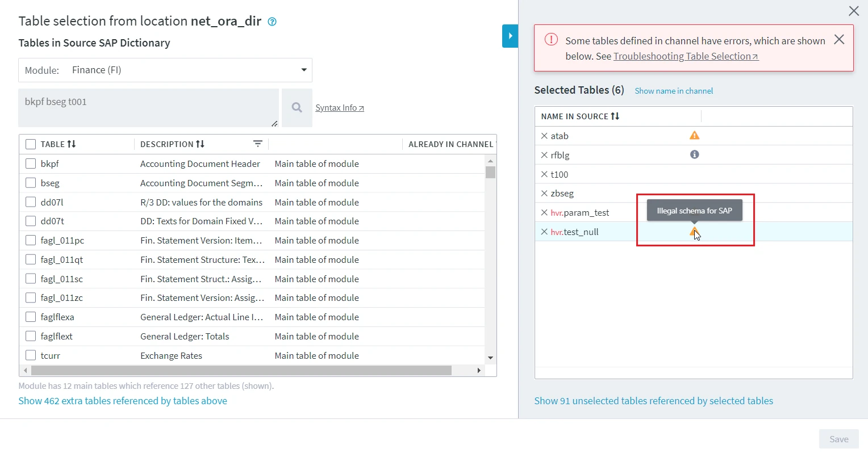Open Troubleshooting Table Selection link
The image size is (868, 457).
pyautogui.click(x=685, y=56)
